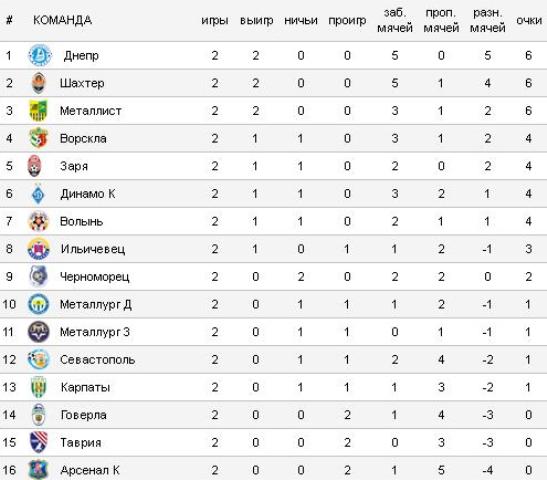Click the Ворскла team logo
Viewport: 547px width, 480px height.
[38, 138]
